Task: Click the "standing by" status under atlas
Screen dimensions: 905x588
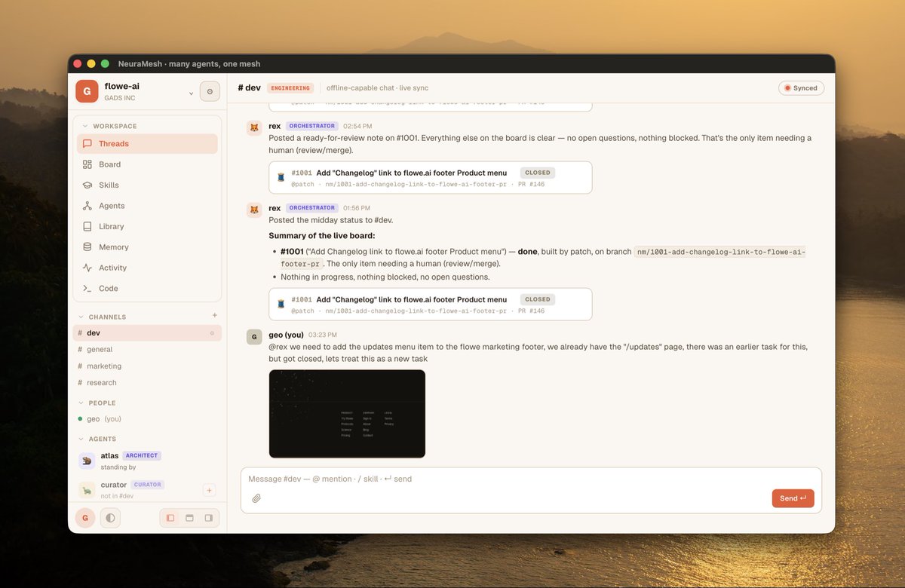Action: [118, 467]
